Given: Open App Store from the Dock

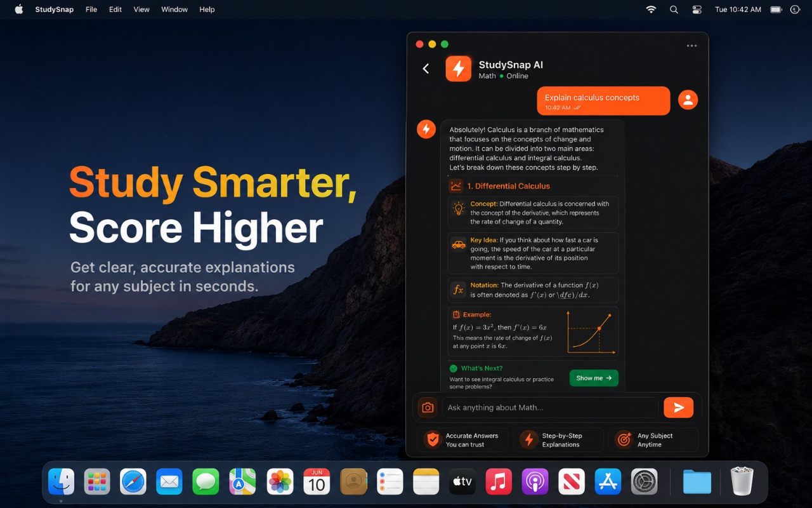Looking at the screenshot, I should (608, 481).
